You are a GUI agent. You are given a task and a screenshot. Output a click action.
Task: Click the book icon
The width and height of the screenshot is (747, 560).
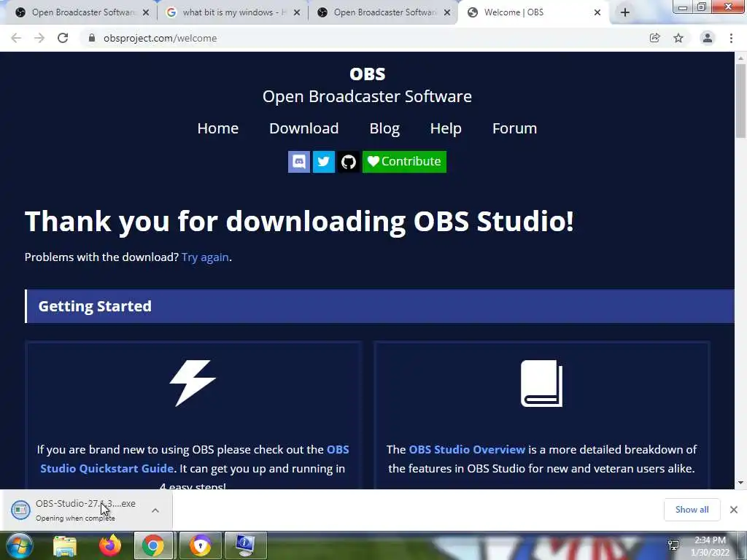tap(542, 384)
